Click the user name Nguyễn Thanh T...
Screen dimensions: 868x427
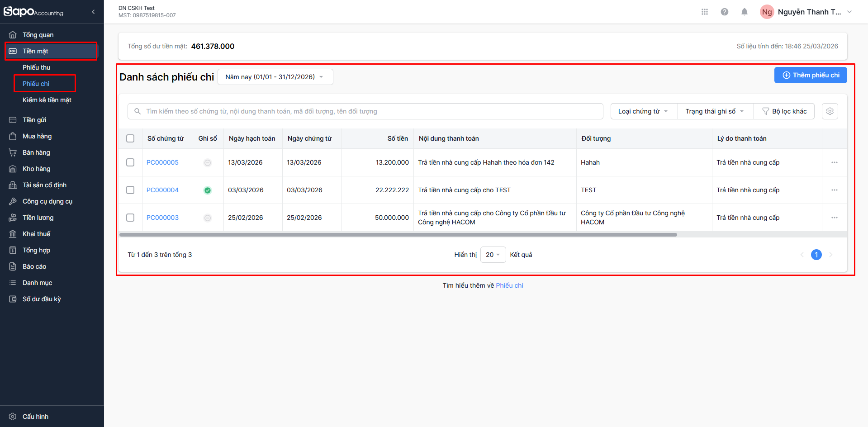click(x=810, y=12)
